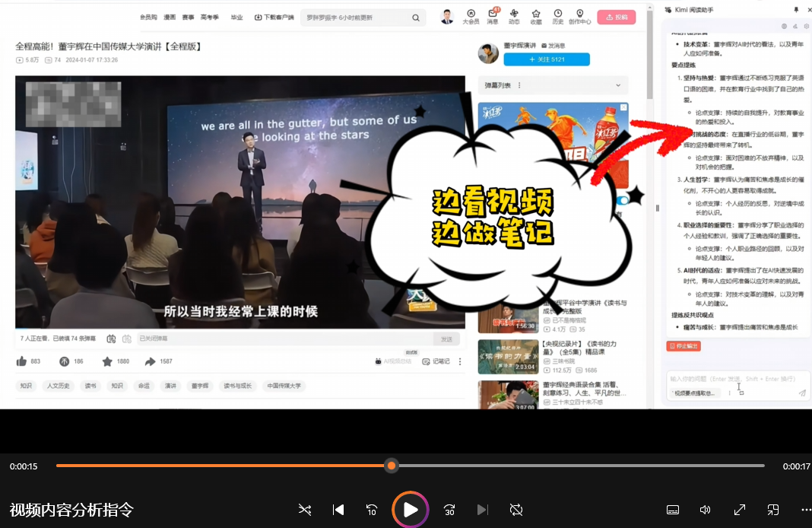Viewport: 812px width, 528px height.
Task: Click 发消息 to message the uploader
Action: (553, 46)
